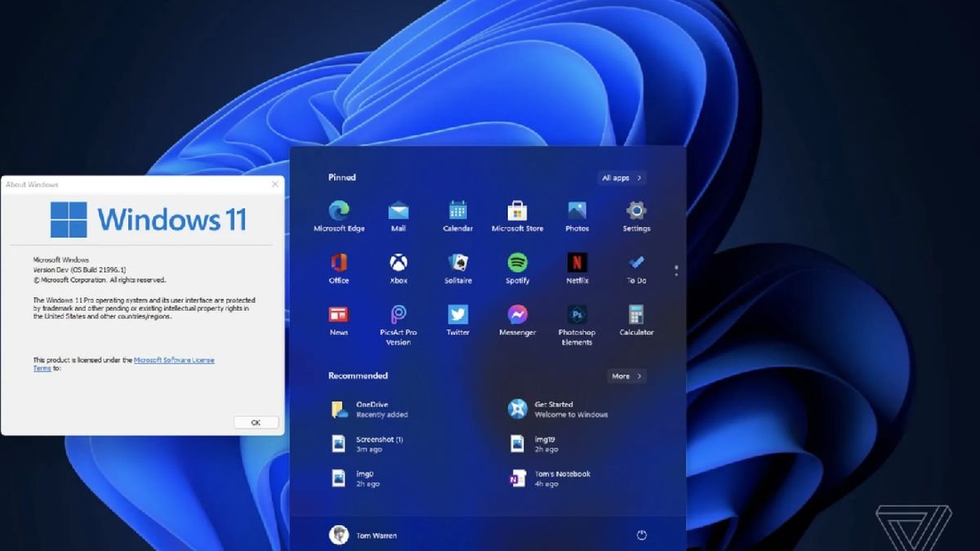Viewport: 980px width, 551px height.
Task: Open the Microsoft Software License Terms link
Action: click(x=174, y=359)
